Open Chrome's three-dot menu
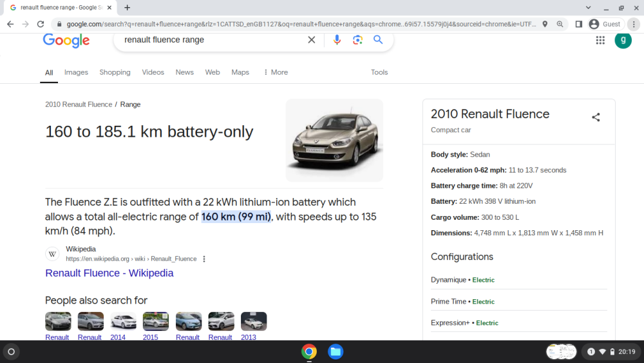 tap(634, 25)
